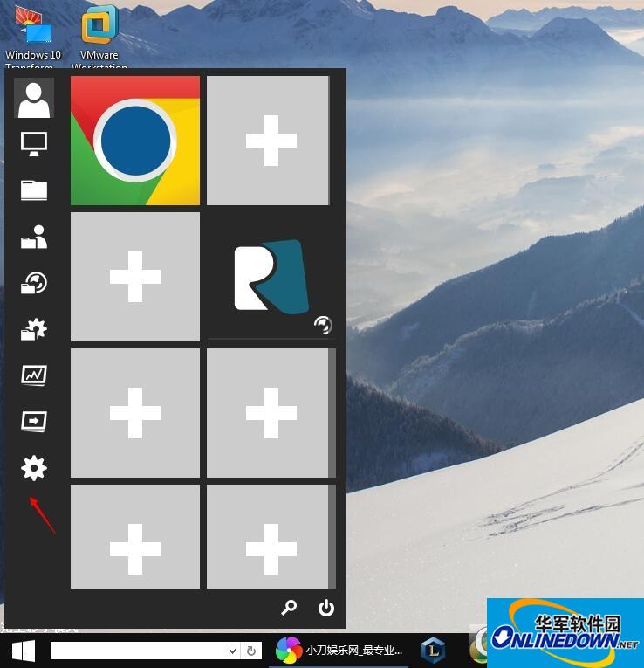Add a tile in empty slot below Chrome

pyautogui.click(x=135, y=277)
